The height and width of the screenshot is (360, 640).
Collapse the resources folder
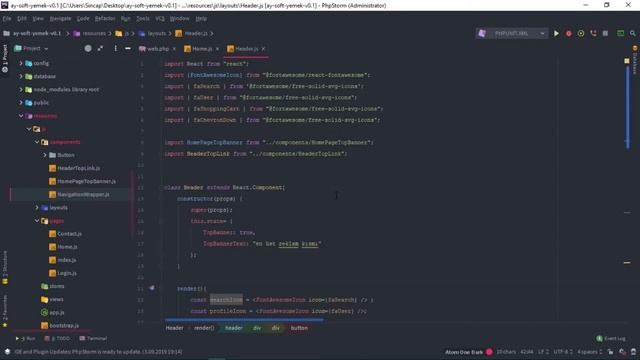pos(21,116)
